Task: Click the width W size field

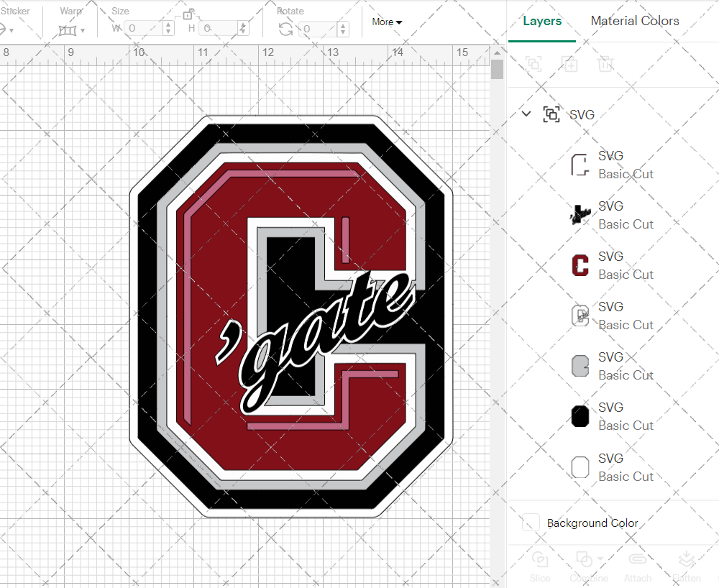Action: (144, 29)
